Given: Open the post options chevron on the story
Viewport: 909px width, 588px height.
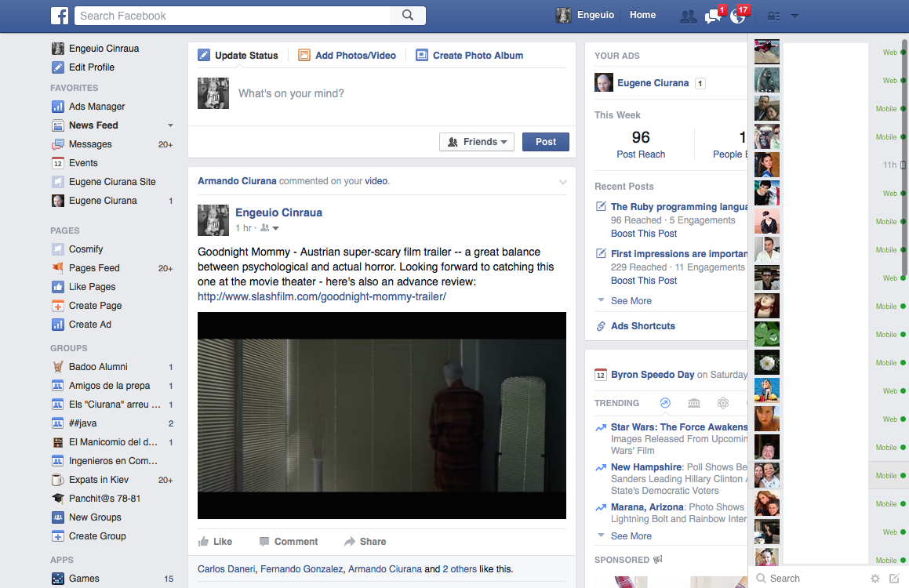Looking at the screenshot, I should click(x=563, y=182).
